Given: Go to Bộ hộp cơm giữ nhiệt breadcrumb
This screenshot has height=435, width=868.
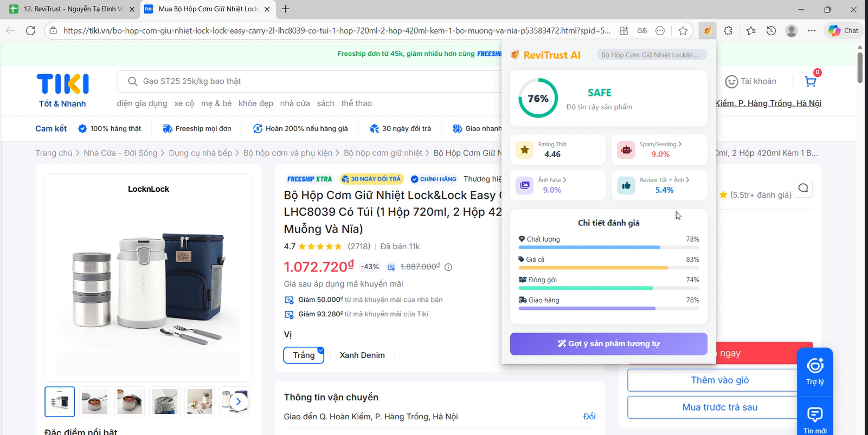Looking at the screenshot, I should pos(383,153).
